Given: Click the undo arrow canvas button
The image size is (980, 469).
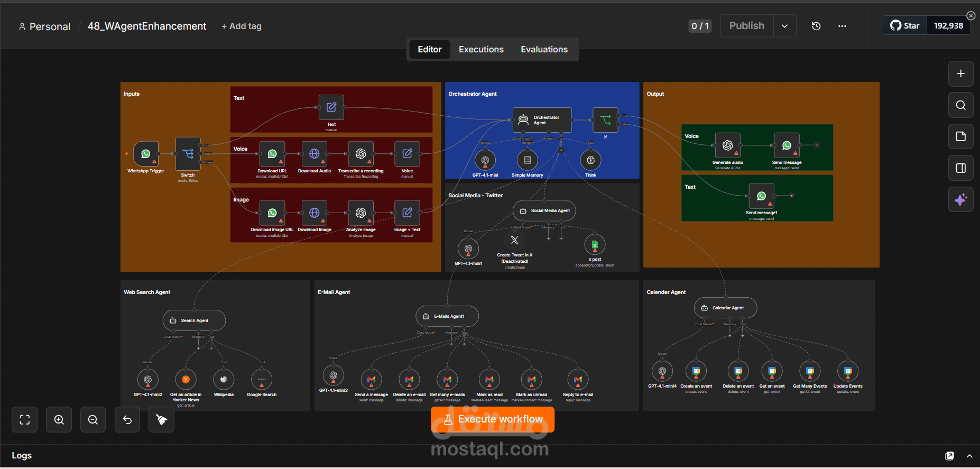Looking at the screenshot, I should [127, 420].
